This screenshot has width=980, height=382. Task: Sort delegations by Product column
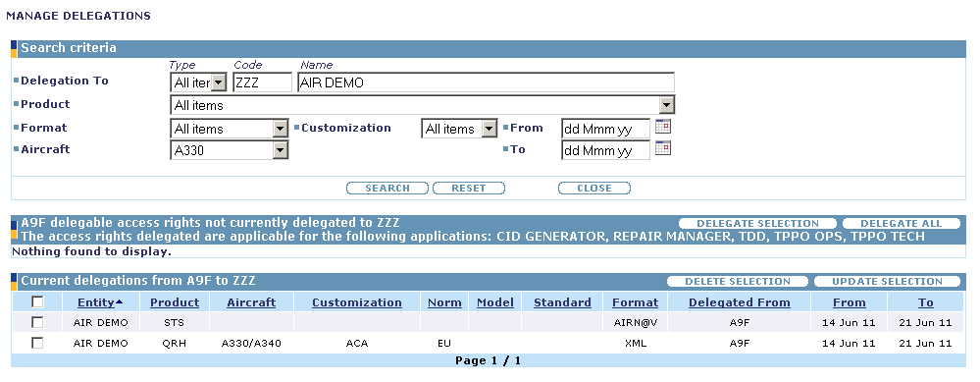point(175,302)
